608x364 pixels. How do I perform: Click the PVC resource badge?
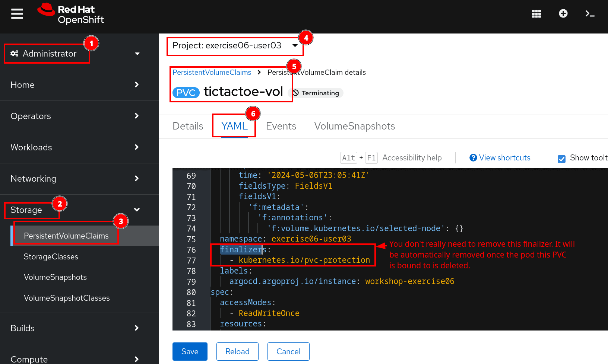pyautogui.click(x=186, y=93)
